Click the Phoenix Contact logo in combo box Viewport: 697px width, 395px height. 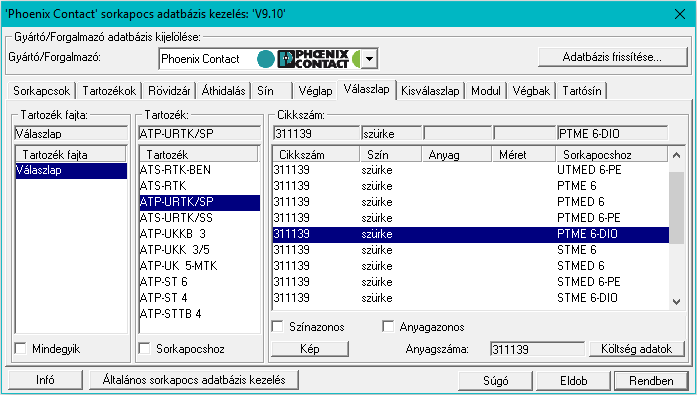click(x=313, y=59)
